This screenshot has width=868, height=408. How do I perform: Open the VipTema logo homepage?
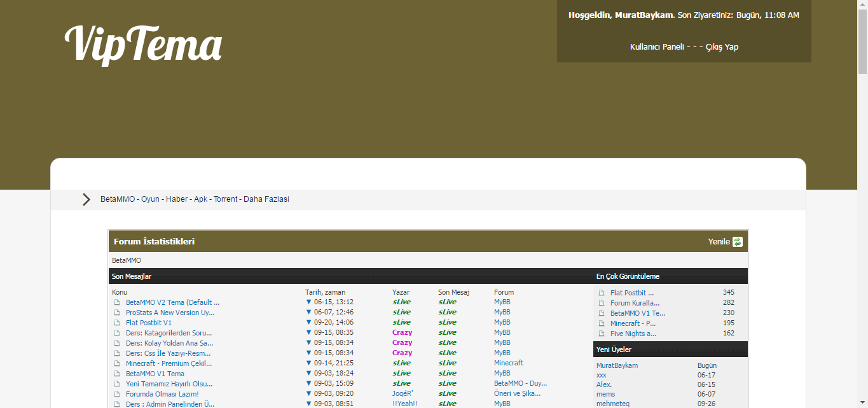[x=143, y=45]
